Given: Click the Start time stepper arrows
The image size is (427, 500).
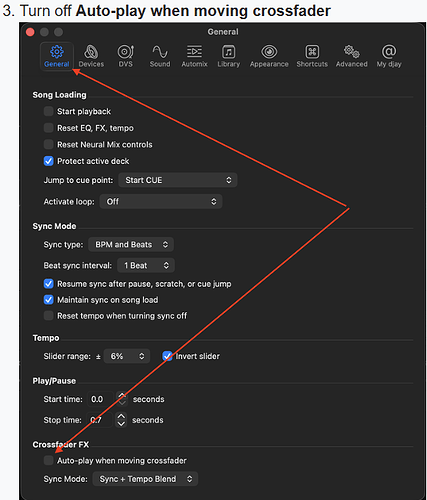Looking at the screenshot, I should 122,399.
